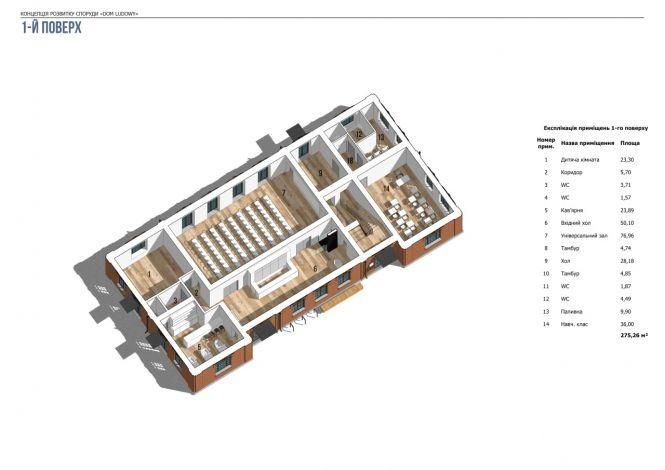Click the "Коридор" row in the table
Viewport: 665px width, 470px height.
coord(572,173)
